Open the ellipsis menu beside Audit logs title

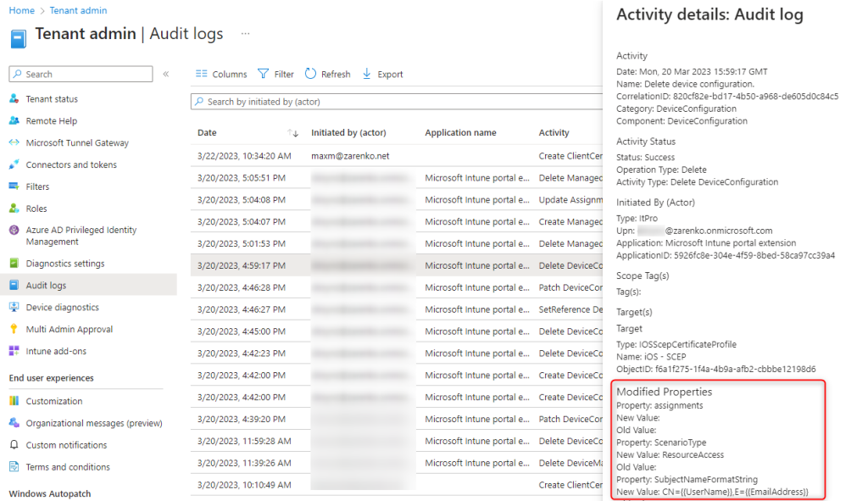[x=245, y=34]
